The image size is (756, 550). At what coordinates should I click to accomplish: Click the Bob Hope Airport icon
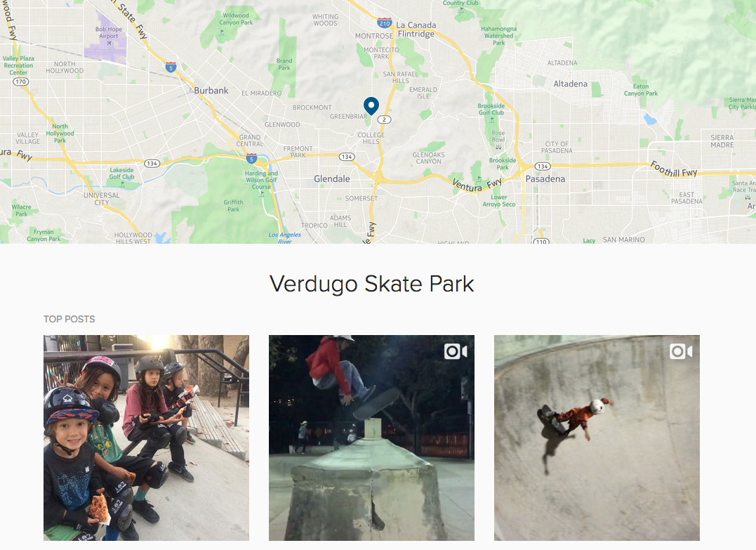coord(109,44)
